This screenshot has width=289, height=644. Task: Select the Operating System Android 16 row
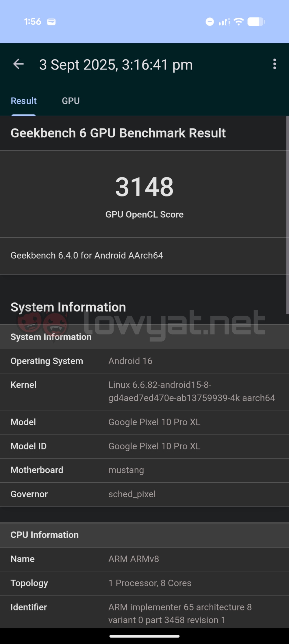144,361
